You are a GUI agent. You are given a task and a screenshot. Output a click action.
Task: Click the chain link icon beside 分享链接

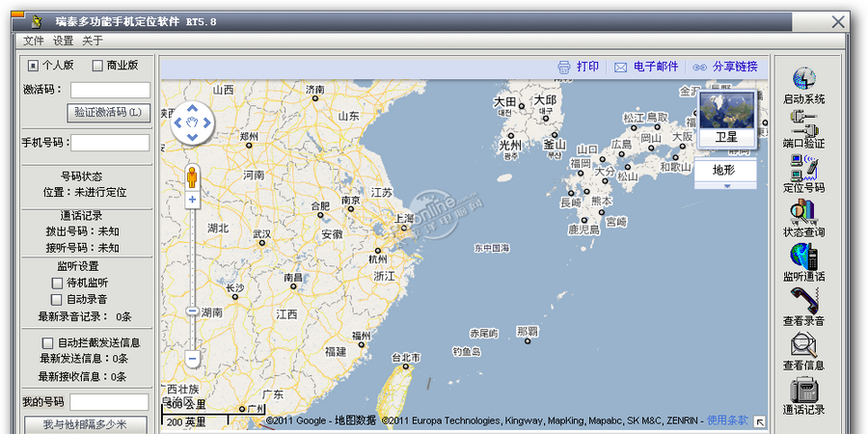point(700,68)
